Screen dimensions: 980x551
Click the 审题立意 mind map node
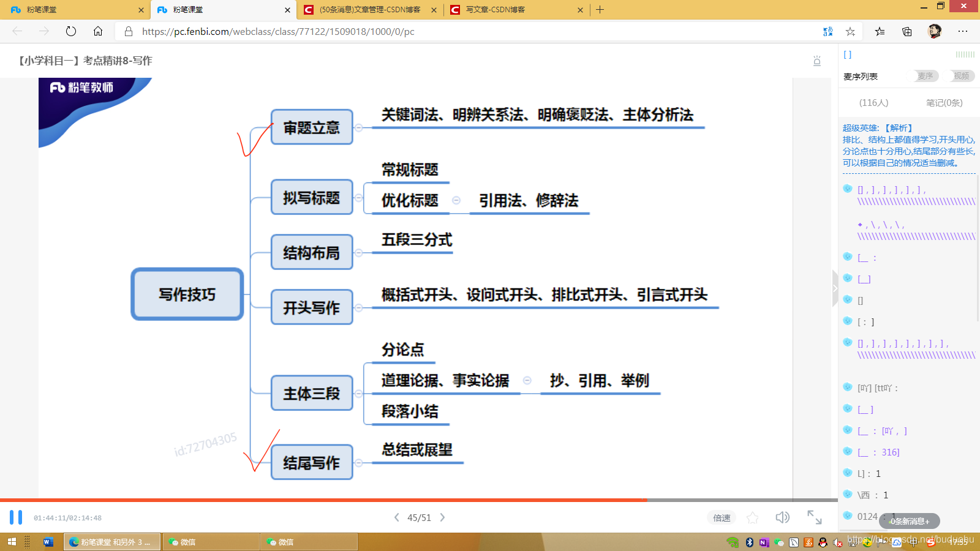312,127
